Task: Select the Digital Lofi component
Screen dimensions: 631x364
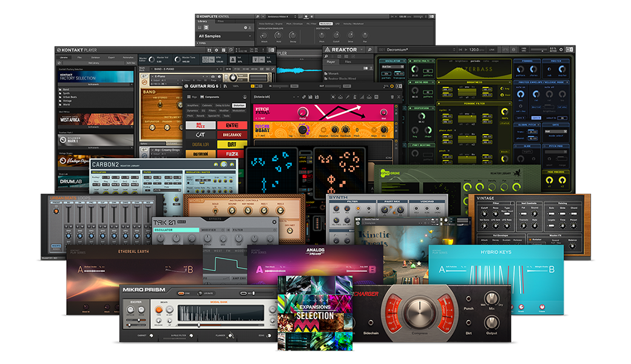Action: (200, 144)
